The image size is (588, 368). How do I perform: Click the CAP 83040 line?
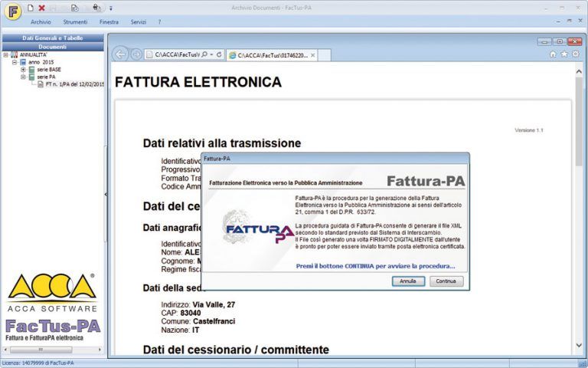(x=181, y=313)
